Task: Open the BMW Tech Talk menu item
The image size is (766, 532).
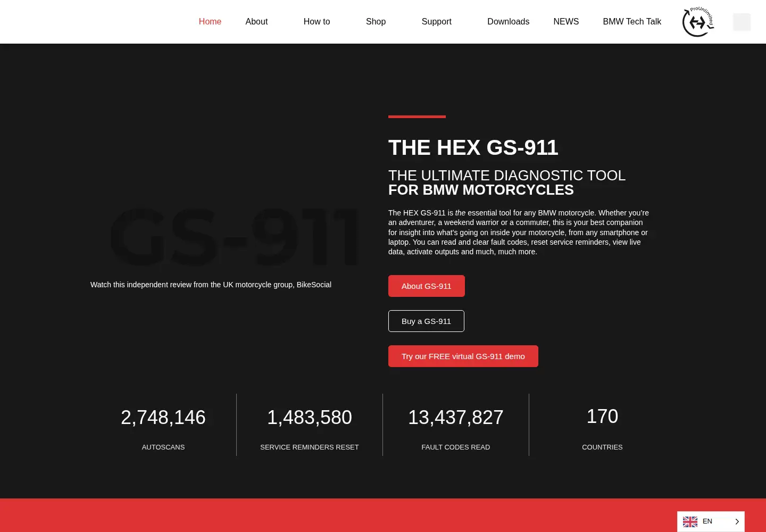Action: 632,22
